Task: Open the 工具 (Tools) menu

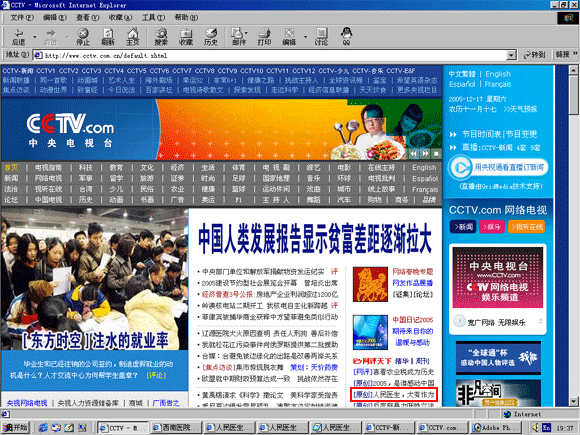Action: [x=154, y=17]
